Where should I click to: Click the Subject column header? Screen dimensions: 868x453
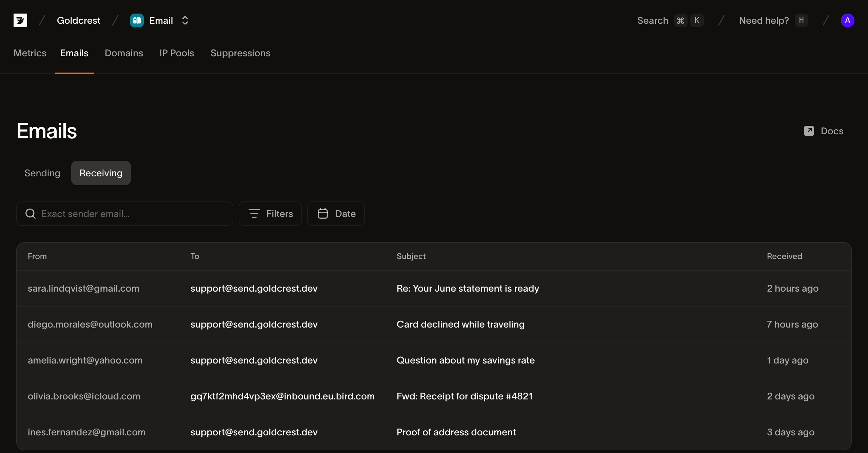pos(411,256)
